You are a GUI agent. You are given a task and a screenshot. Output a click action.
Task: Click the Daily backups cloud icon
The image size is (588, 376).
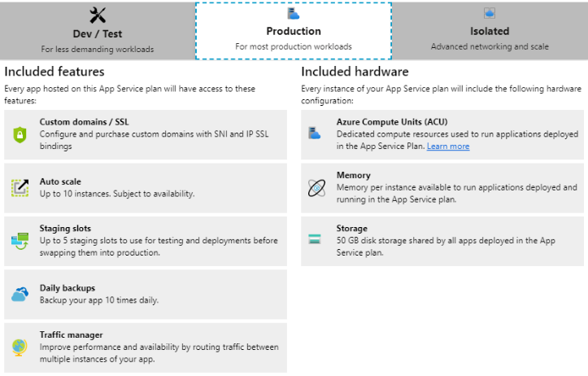tap(20, 295)
